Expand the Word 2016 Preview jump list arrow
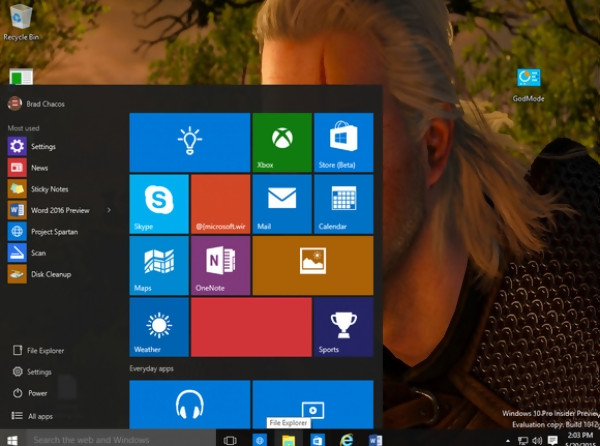 click(x=109, y=210)
